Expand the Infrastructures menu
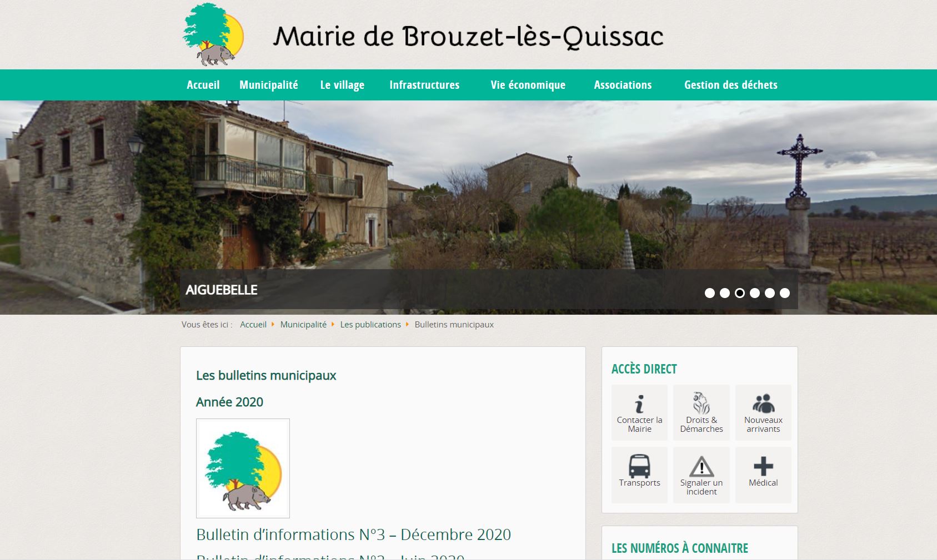This screenshot has width=937, height=560. pyautogui.click(x=424, y=85)
